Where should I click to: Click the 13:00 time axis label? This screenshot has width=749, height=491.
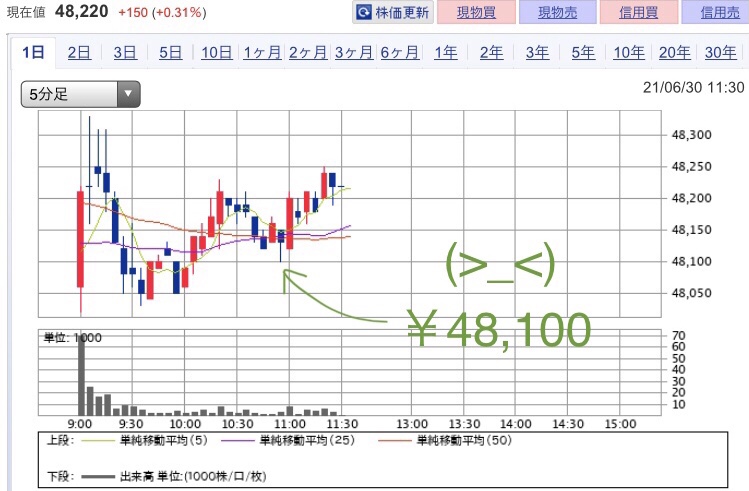(x=412, y=424)
